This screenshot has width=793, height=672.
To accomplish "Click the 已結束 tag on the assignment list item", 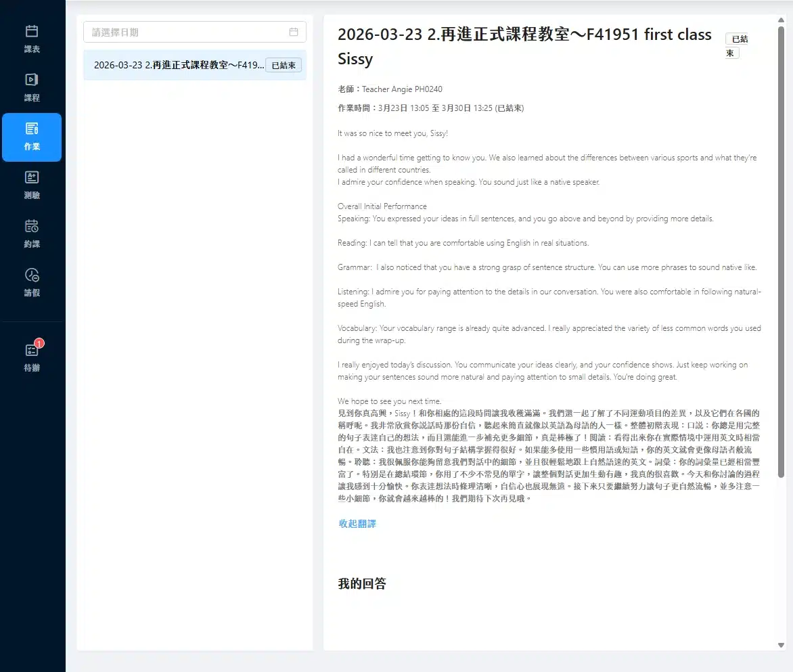I will (x=284, y=65).
